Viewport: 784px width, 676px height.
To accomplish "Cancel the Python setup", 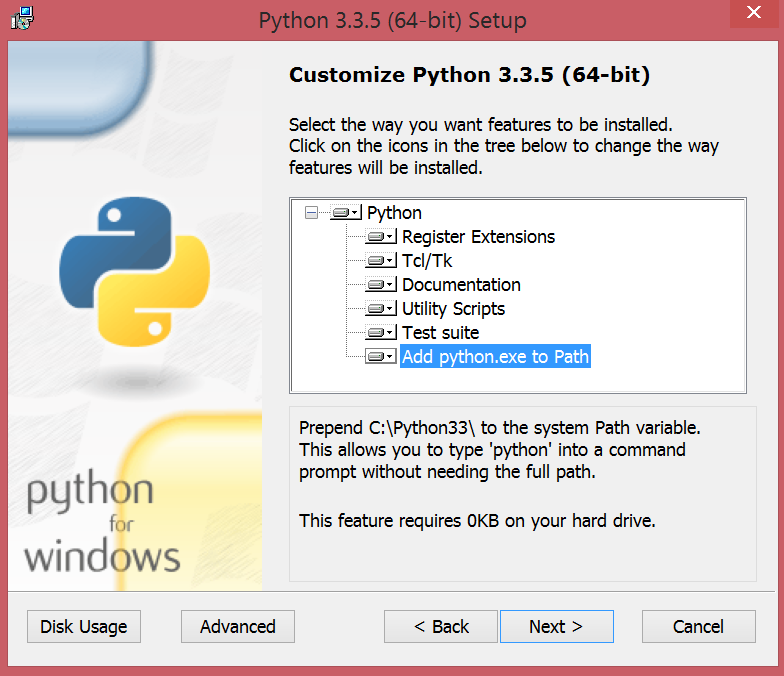I will (x=698, y=627).
